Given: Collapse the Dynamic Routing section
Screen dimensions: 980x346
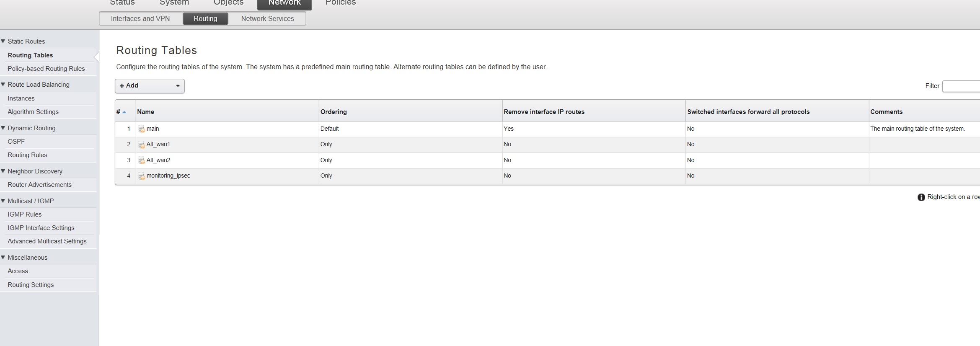Looking at the screenshot, I should [x=3, y=128].
